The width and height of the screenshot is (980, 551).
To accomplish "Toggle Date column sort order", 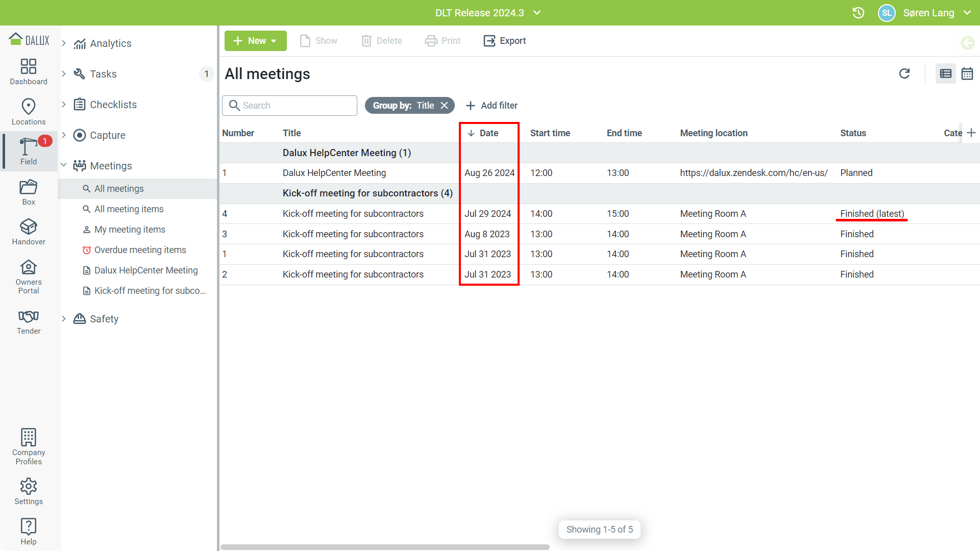I will pyautogui.click(x=483, y=133).
